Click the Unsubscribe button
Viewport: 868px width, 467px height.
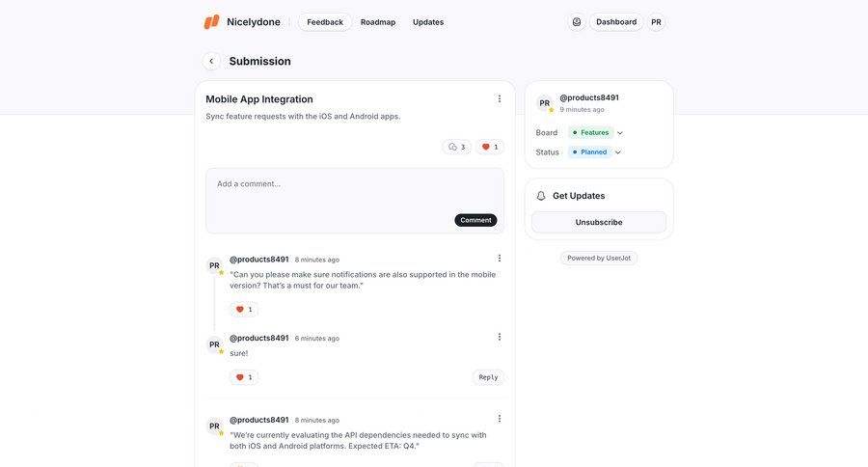[x=599, y=222]
